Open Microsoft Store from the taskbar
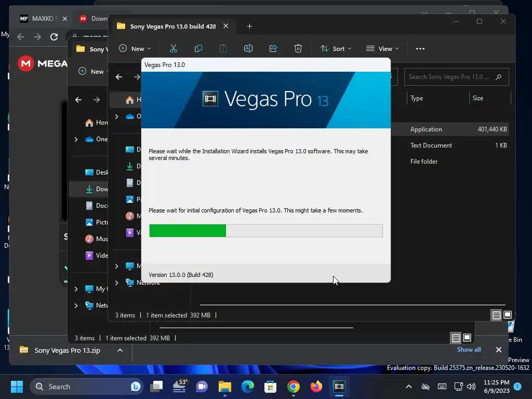The height and width of the screenshot is (399, 532). click(270, 387)
